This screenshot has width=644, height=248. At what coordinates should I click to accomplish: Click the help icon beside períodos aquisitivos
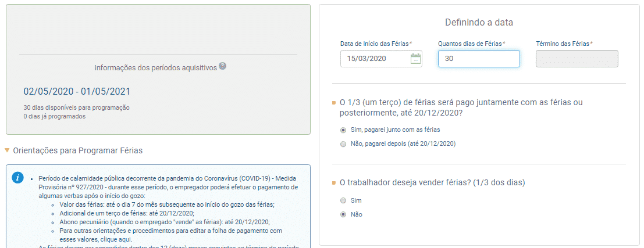point(223,67)
